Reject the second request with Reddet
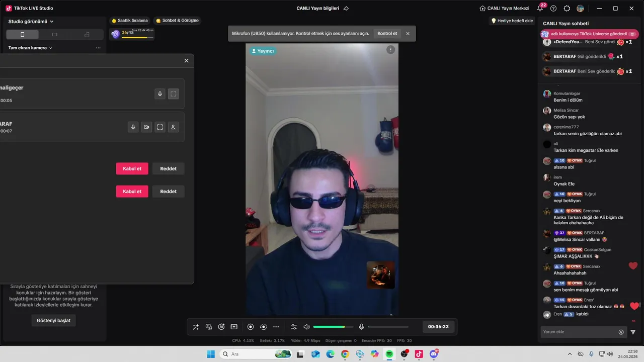Screen dimensions: 644x362 pyautogui.click(x=168, y=191)
